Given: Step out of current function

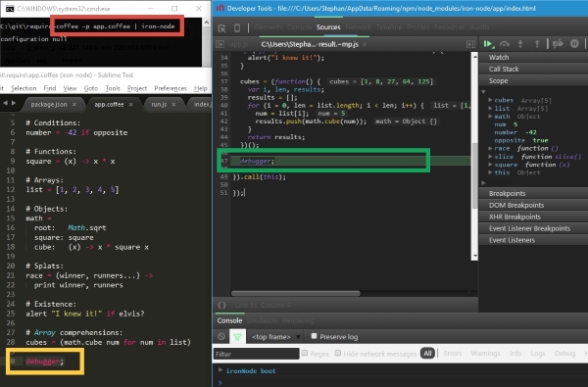Looking at the screenshot, I should pyautogui.click(x=537, y=44).
